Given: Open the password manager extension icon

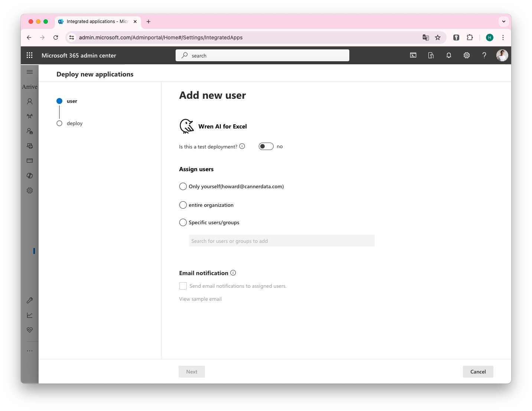Looking at the screenshot, I should tap(456, 37).
